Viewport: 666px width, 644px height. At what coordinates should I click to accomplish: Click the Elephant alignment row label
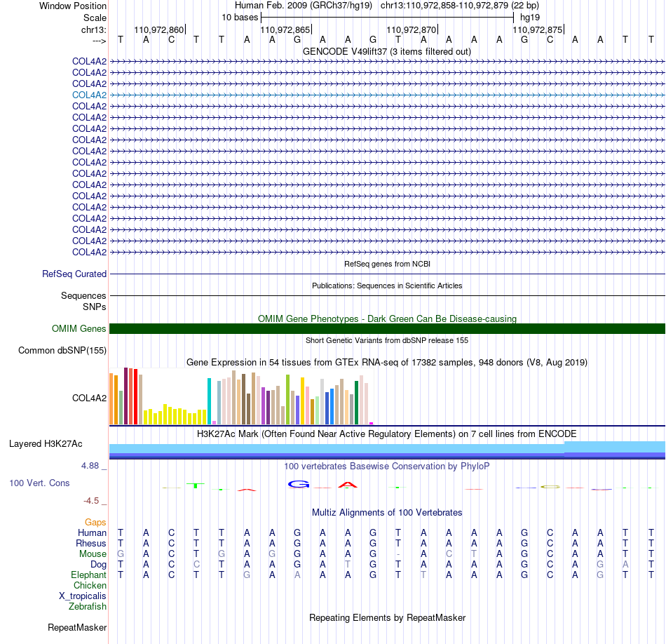pos(88,575)
